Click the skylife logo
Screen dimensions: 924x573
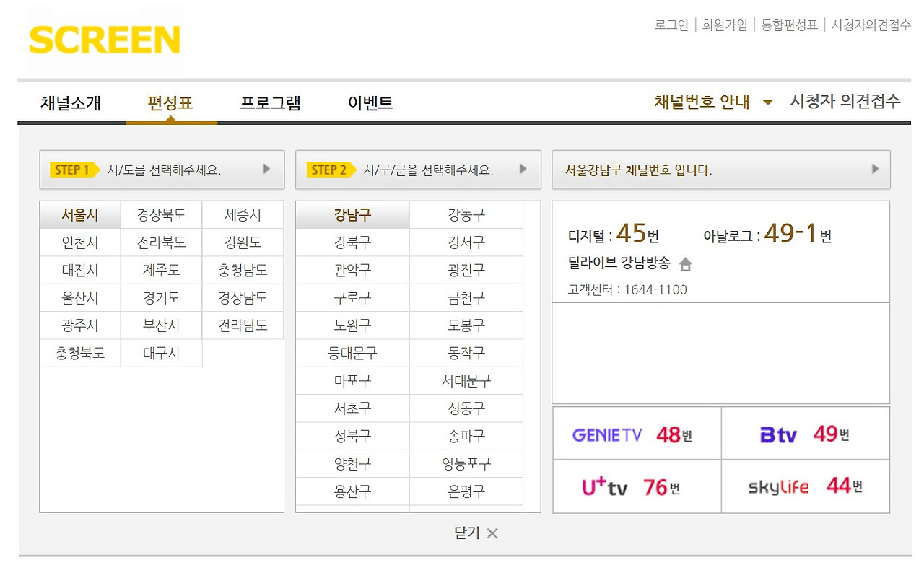778,487
